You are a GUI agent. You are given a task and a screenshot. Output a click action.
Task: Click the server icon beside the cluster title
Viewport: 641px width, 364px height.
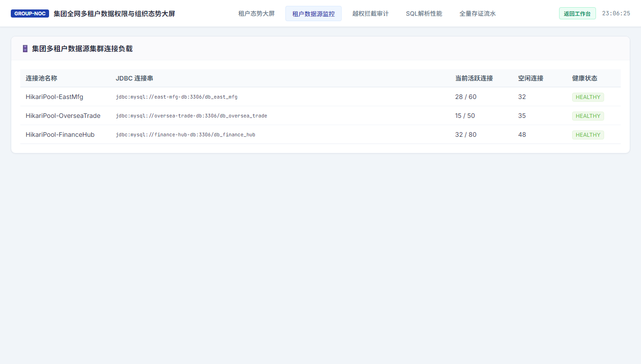[25, 49]
